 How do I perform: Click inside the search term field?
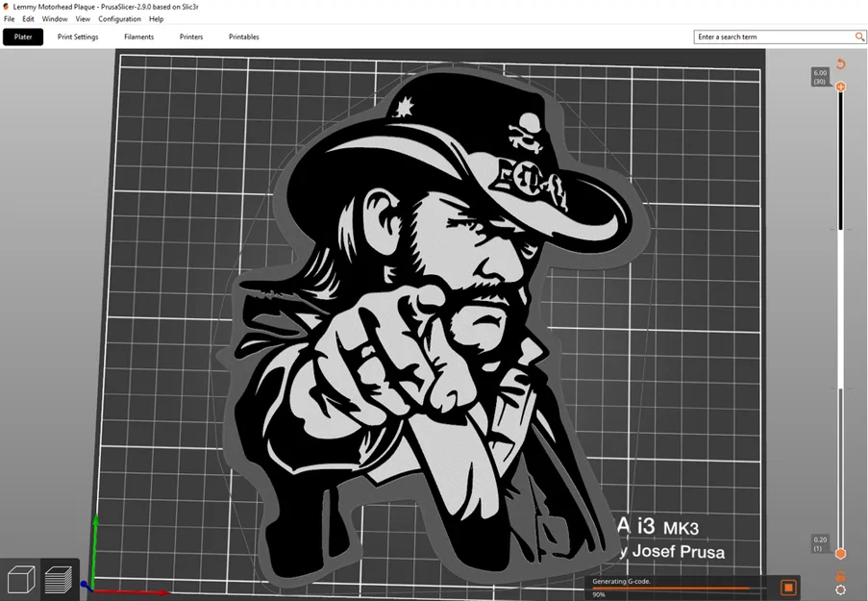coord(769,37)
